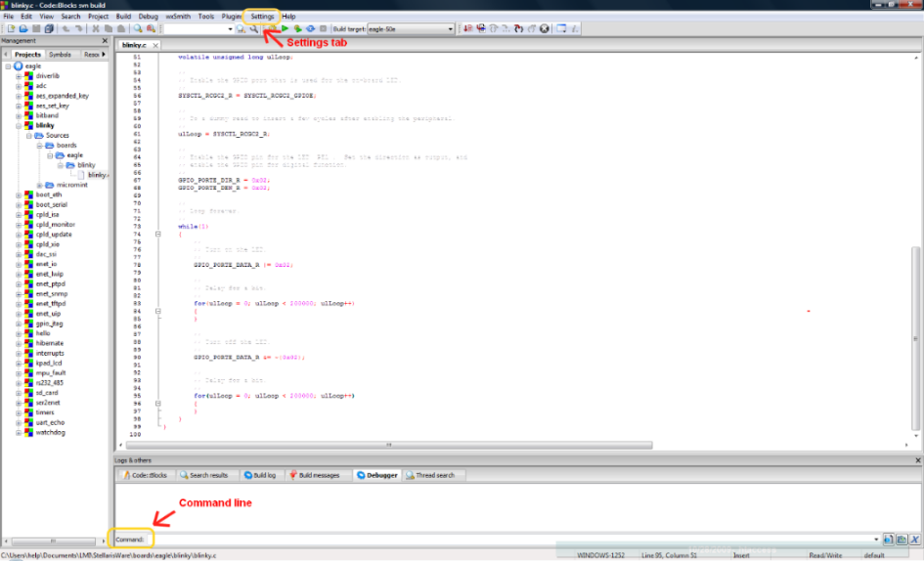The height and width of the screenshot is (561, 924).
Task: Select the watchdog project in tree
Action: pos(50,432)
